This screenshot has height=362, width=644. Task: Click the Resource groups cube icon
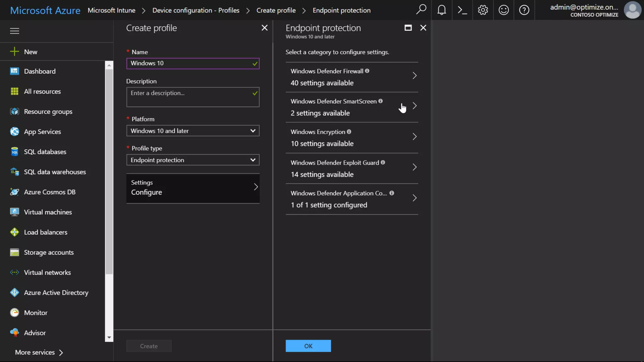[14, 111]
